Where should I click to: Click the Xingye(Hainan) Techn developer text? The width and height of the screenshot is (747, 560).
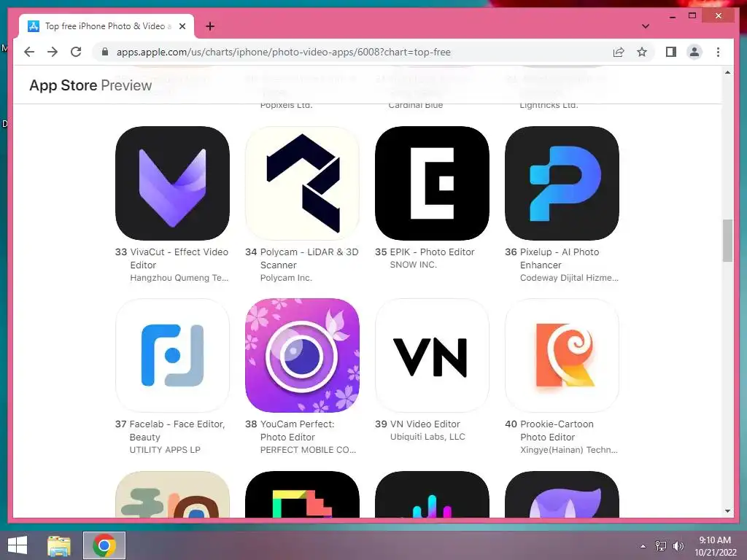click(569, 450)
